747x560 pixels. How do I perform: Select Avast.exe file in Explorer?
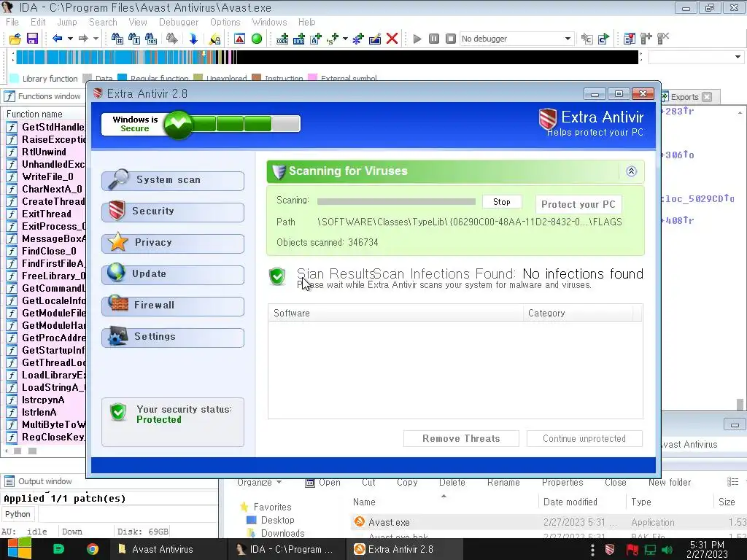click(389, 522)
